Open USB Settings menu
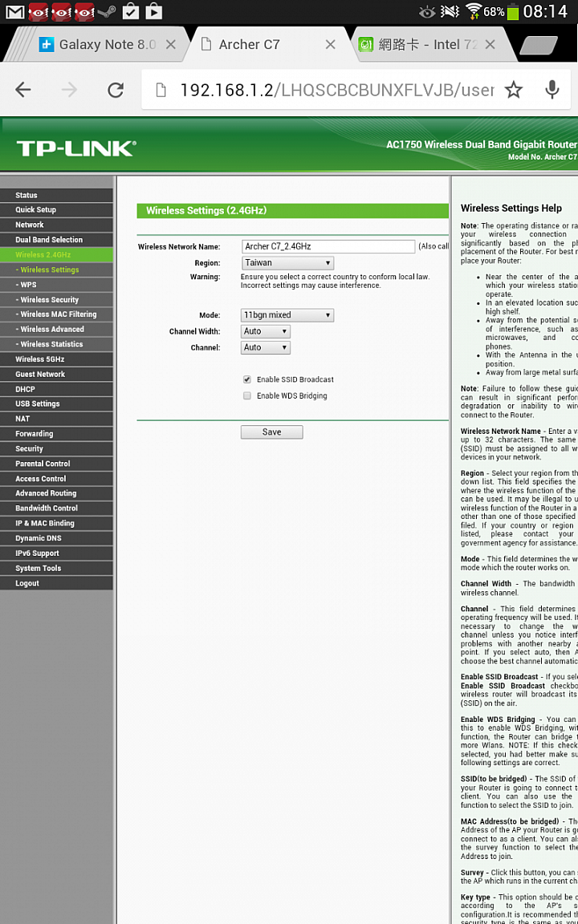Screen dimensions: 578x924 [56, 403]
